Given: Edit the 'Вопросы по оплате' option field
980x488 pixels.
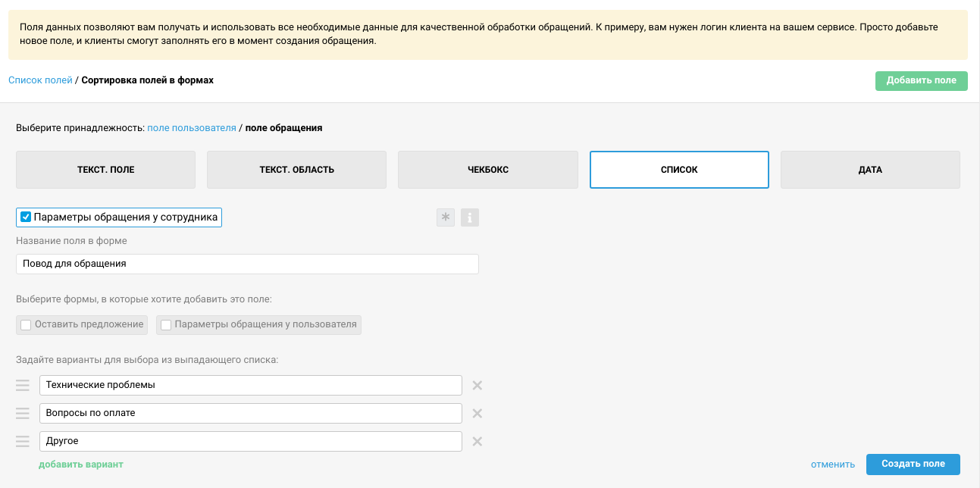Looking at the screenshot, I should 251,413.
